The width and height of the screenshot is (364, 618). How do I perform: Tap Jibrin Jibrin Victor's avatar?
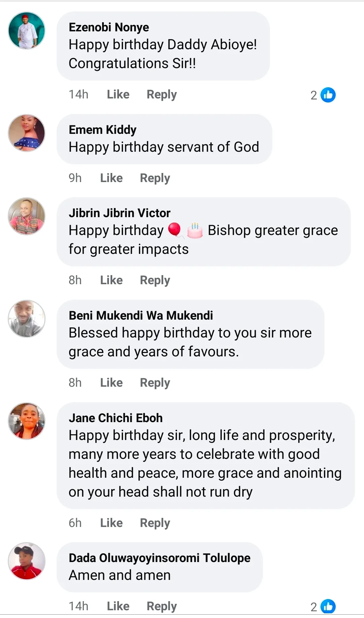click(27, 216)
